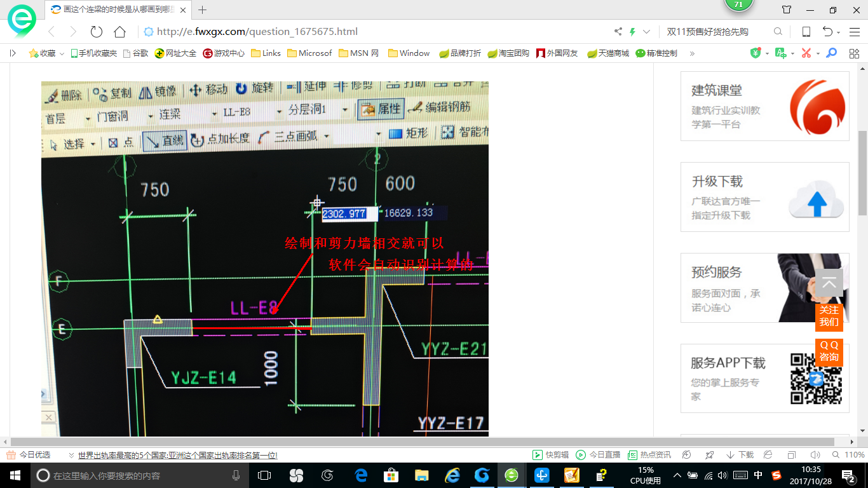The image size is (868, 488).
Task: Open the 世界出轨率最高的5个国家 news link
Action: (178, 456)
